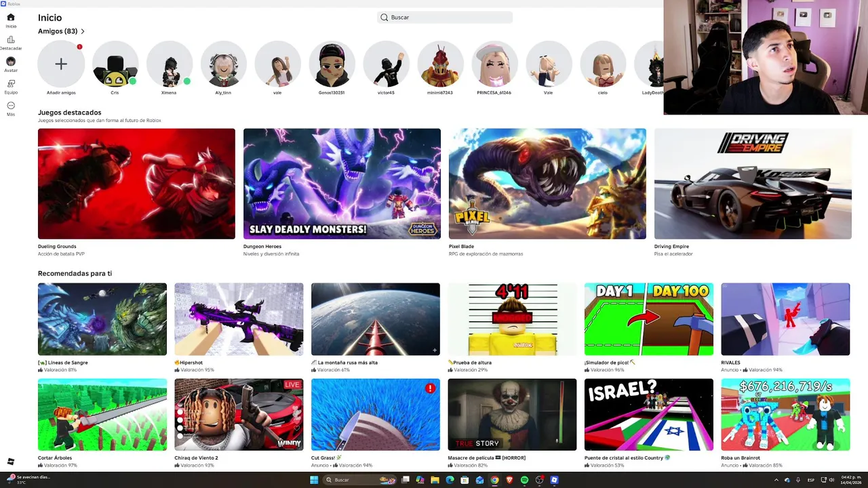Open Spotify from the taskbar

coord(525,480)
